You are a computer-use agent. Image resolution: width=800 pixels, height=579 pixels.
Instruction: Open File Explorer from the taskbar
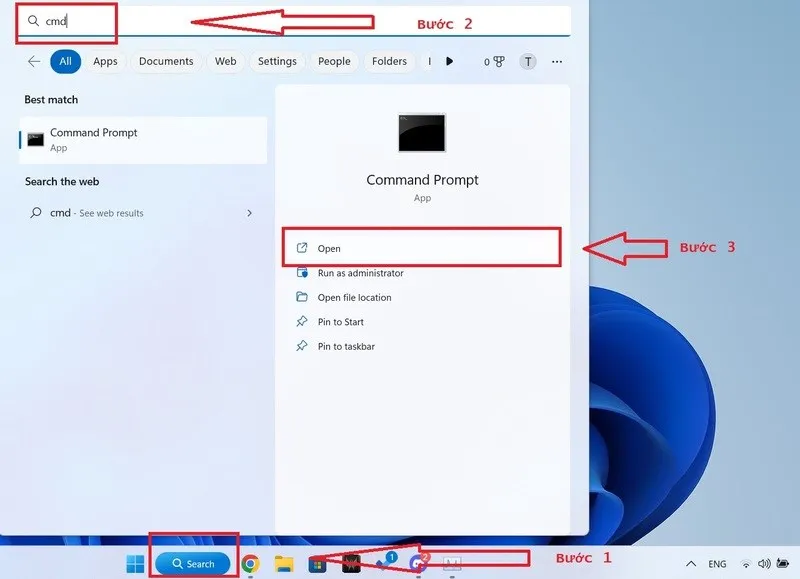point(284,564)
